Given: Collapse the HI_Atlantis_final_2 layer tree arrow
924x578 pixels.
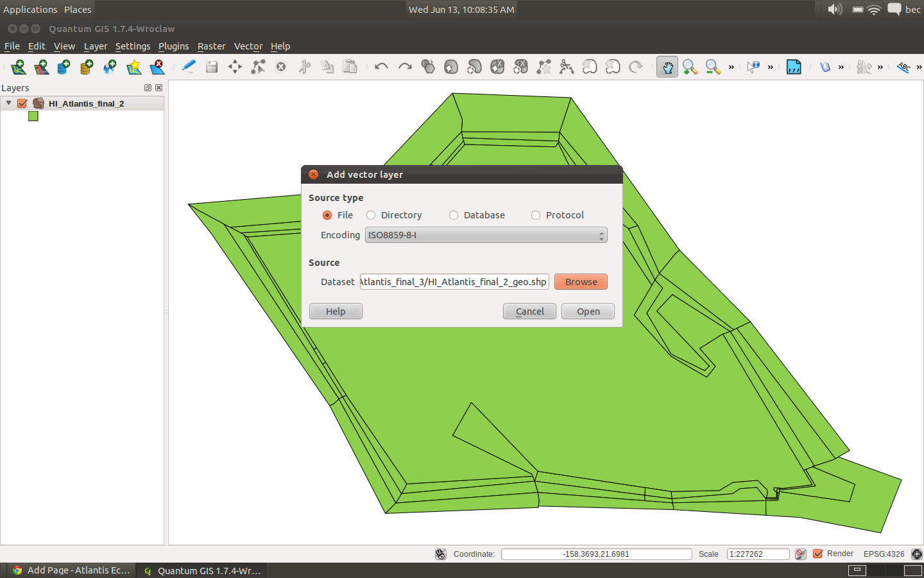Looking at the screenshot, I should (9, 103).
